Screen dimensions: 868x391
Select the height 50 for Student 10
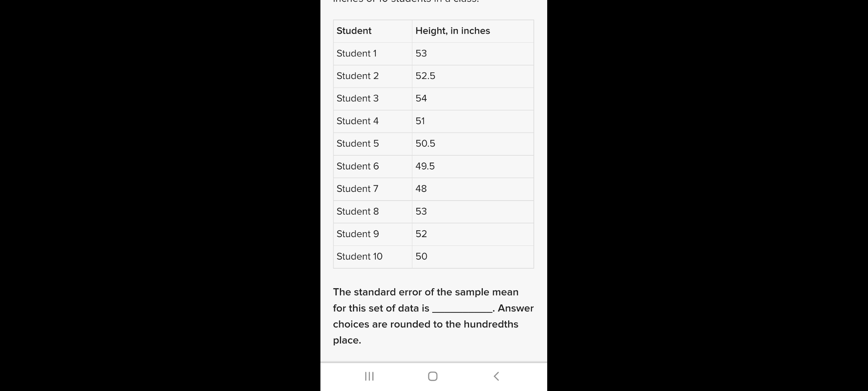(x=421, y=256)
